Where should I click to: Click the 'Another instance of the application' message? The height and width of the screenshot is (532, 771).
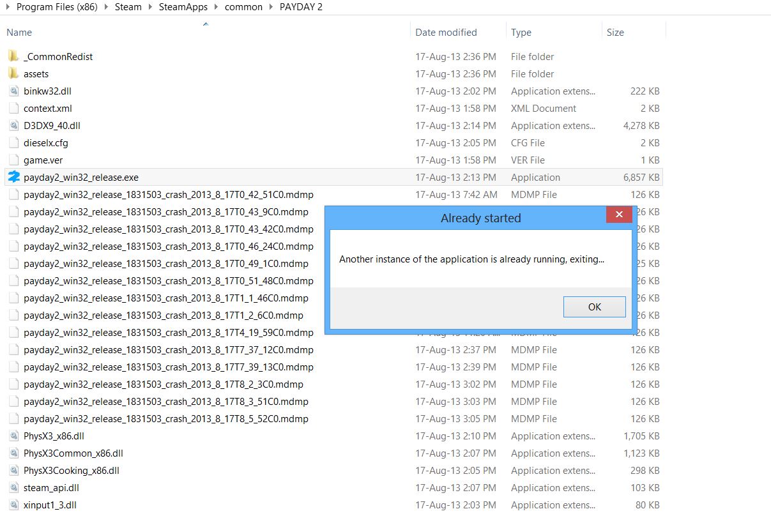pyautogui.click(x=471, y=259)
